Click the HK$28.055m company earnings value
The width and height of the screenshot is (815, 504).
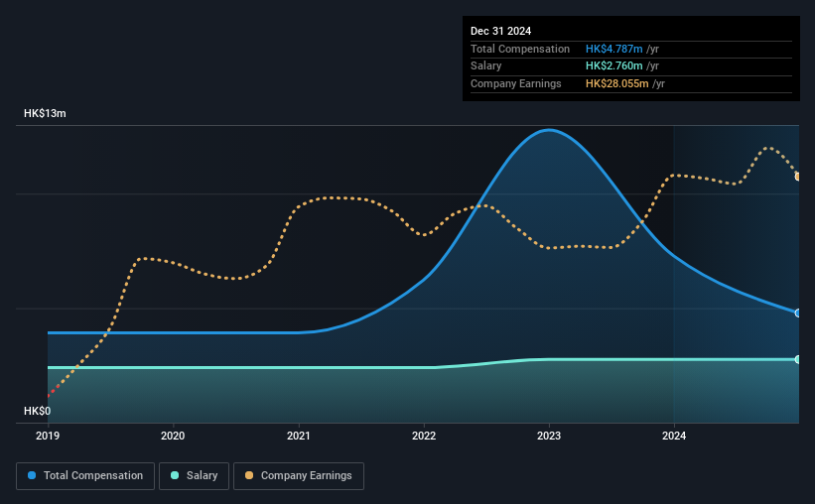click(617, 83)
